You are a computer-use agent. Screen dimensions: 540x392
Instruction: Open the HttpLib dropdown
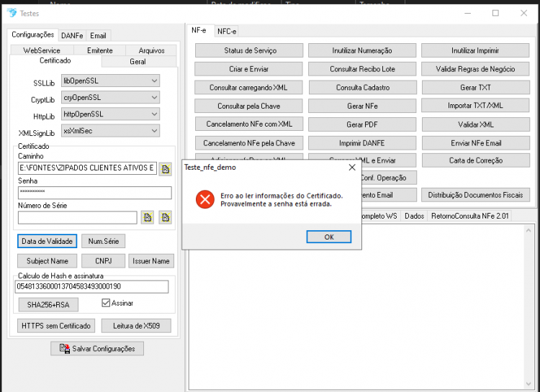pyautogui.click(x=110, y=114)
